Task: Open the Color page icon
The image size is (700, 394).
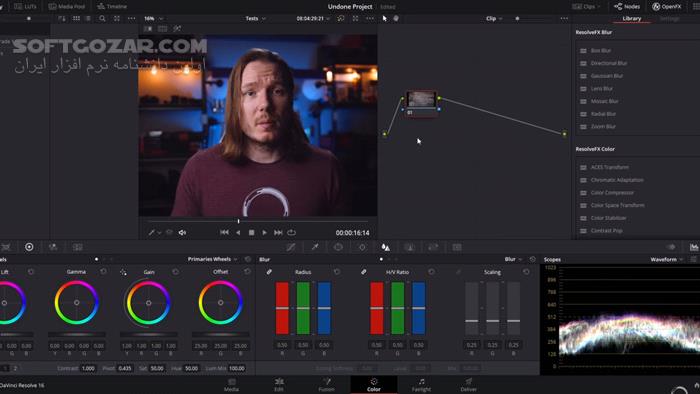Action: coord(374,384)
